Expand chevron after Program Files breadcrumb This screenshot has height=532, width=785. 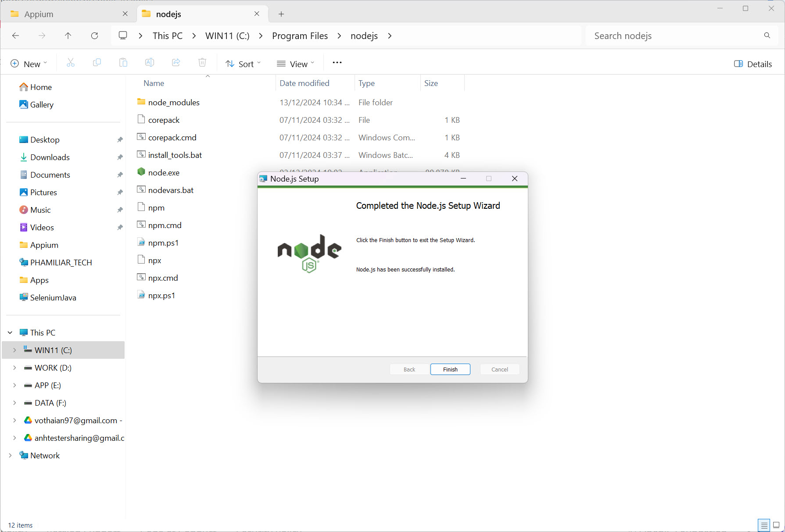[x=339, y=36]
